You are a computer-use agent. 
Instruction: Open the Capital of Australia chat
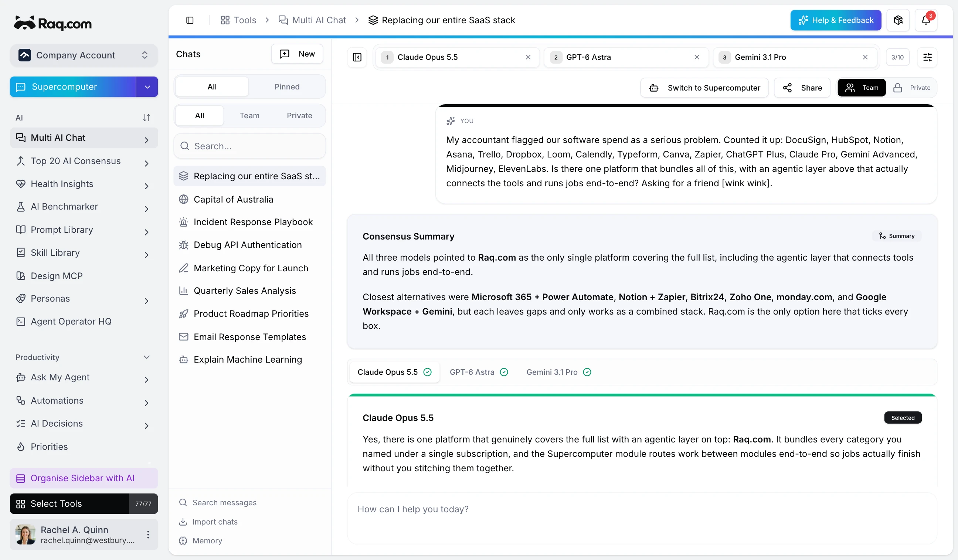point(250,199)
